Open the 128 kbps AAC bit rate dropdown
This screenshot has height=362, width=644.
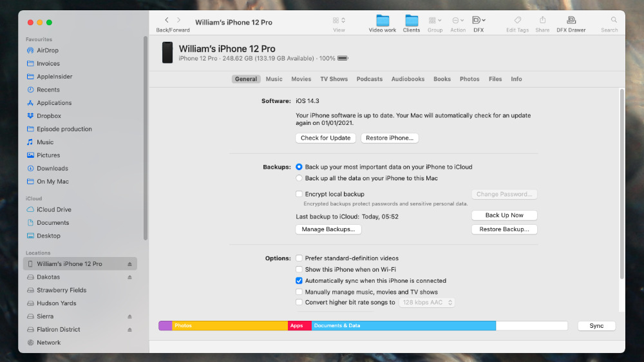pyautogui.click(x=427, y=303)
